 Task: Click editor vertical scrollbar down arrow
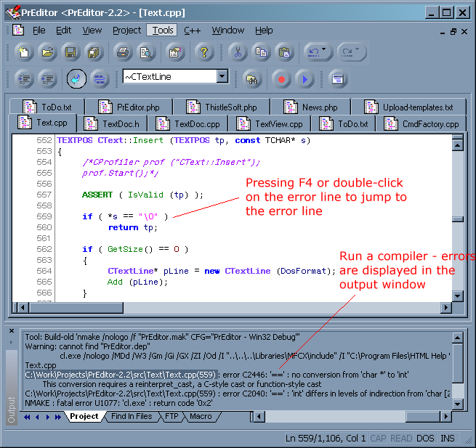458,296
